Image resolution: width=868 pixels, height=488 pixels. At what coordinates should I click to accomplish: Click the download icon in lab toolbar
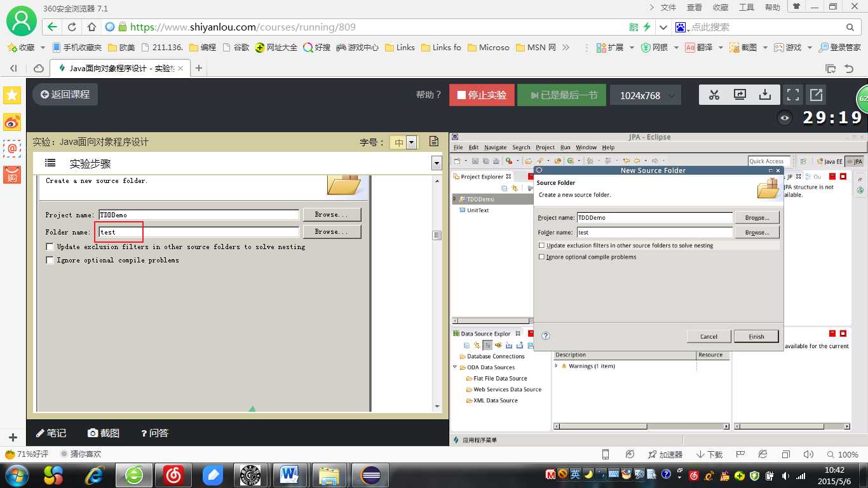[x=765, y=95]
